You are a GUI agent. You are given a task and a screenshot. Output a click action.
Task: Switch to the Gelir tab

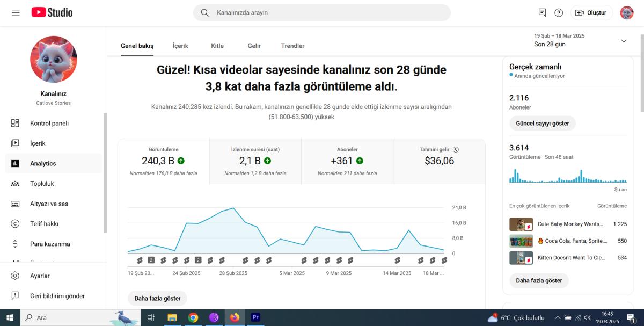click(254, 46)
